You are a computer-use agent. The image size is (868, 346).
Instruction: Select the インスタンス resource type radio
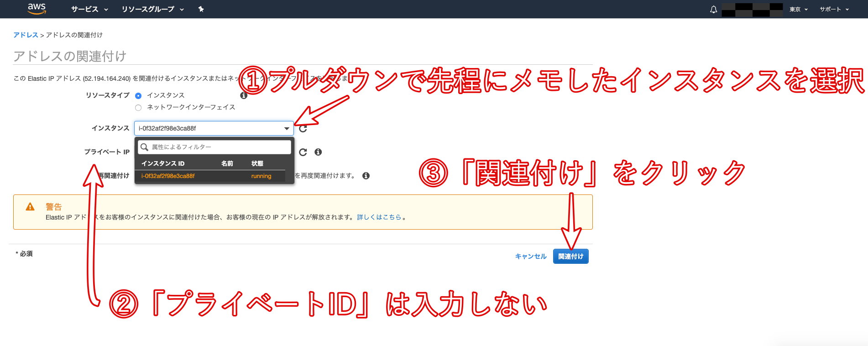[x=138, y=95]
